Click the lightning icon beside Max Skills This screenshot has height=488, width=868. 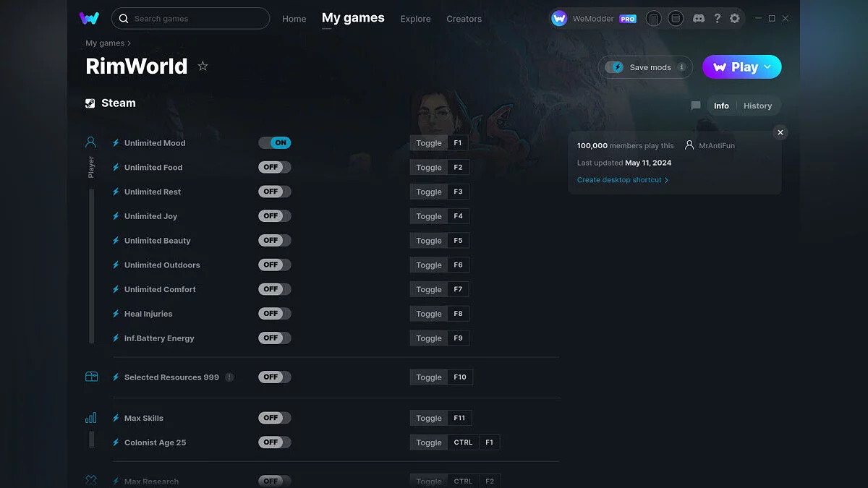coord(116,418)
